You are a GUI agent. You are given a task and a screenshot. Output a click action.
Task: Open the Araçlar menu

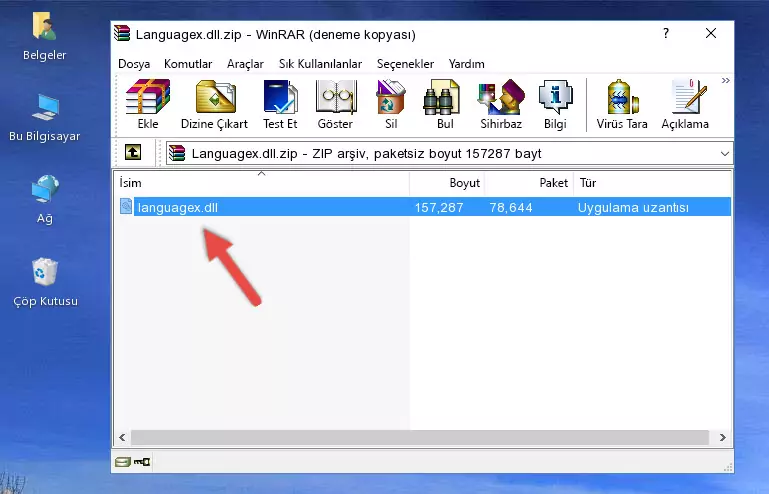click(x=245, y=64)
